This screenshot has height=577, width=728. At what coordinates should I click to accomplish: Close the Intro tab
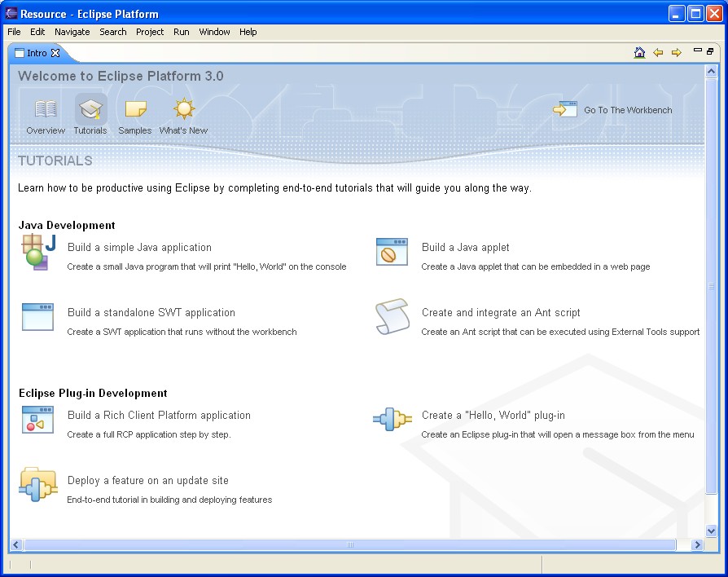pos(55,53)
